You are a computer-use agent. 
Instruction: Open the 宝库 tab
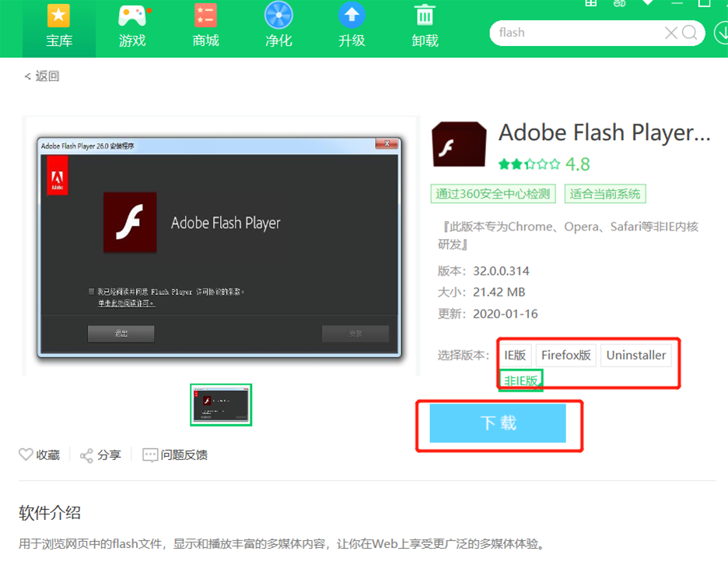59,27
